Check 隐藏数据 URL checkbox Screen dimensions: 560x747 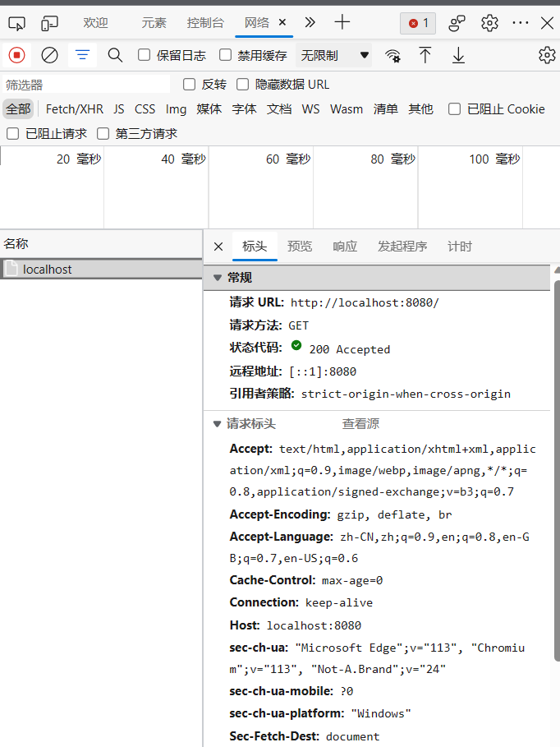(243, 85)
